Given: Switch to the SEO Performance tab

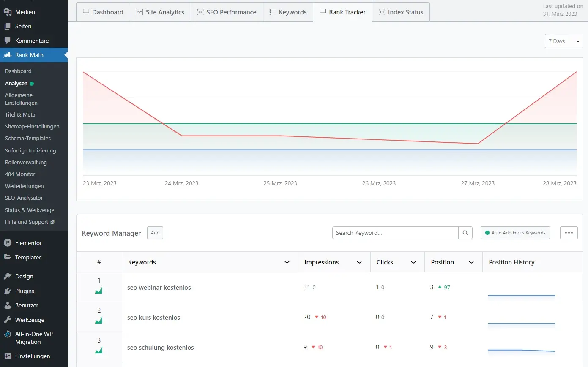Looking at the screenshot, I should coord(227,12).
